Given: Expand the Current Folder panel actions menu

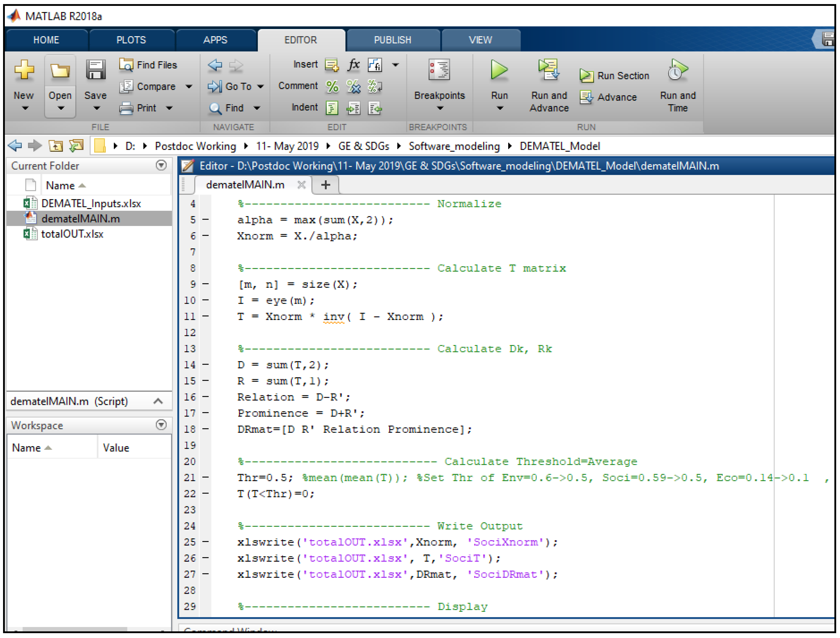Looking at the screenshot, I should click(x=161, y=166).
